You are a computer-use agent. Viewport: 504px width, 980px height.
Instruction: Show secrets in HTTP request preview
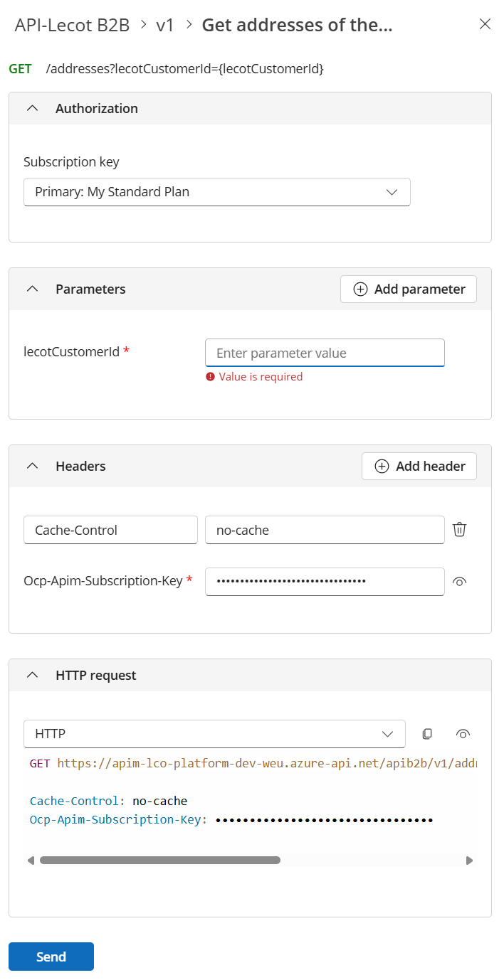463,734
